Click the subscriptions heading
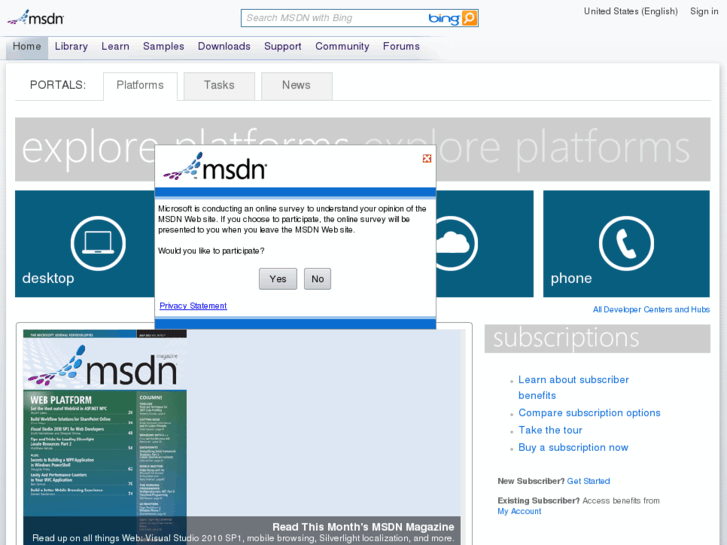The height and width of the screenshot is (545, 727). click(x=597, y=339)
